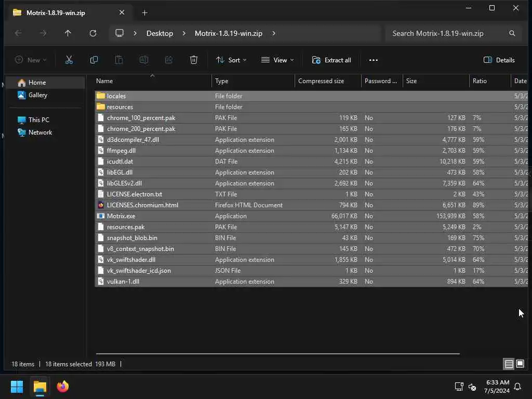Sort by Ratio column header
Image resolution: width=532 pixels, height=399 pixels.
[490, 81]
